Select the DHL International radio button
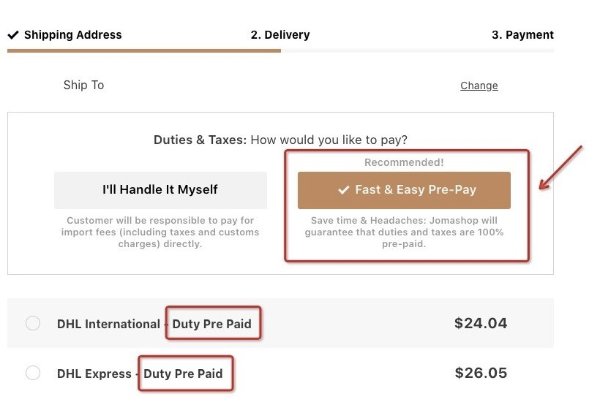This screenshot has height=413, width=600. (x=33, y=323)
